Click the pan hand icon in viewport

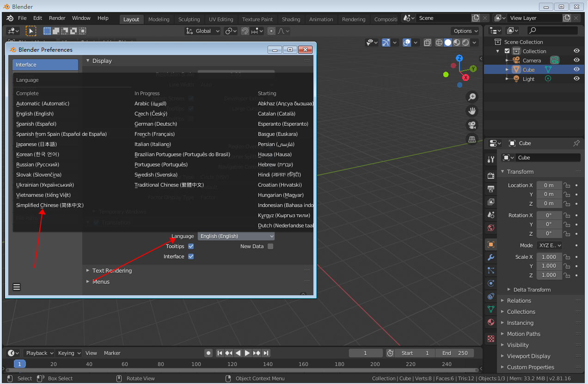tap(472, 111)
